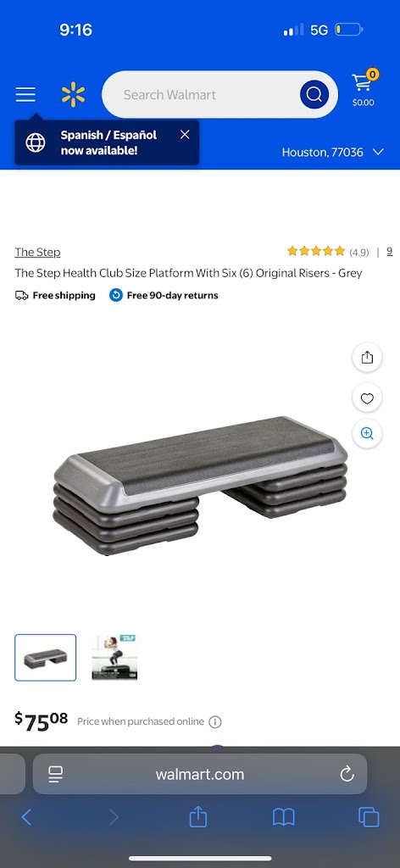Image resolution: width=400 pixels, height=868 pixels.
Task: Add item to favorites with heart icon
Action: click(367, 398)
